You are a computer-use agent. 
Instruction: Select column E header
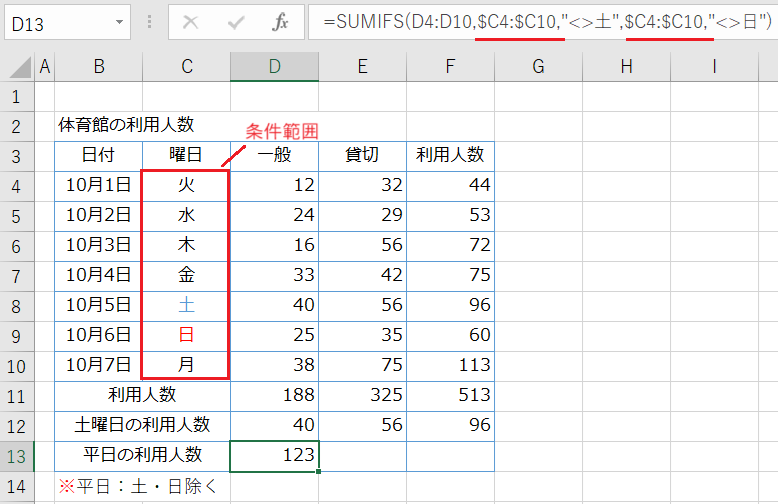click(x=363, y=66)
